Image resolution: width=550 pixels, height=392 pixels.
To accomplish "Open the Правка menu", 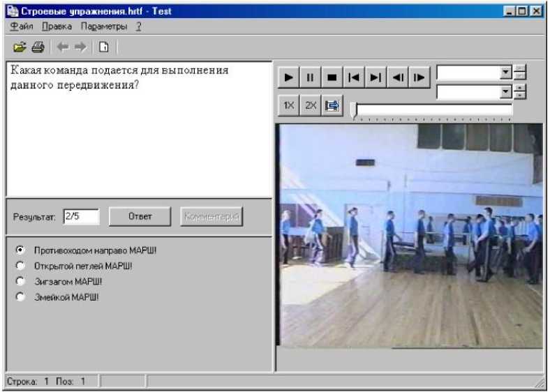I will pos(57,27).
